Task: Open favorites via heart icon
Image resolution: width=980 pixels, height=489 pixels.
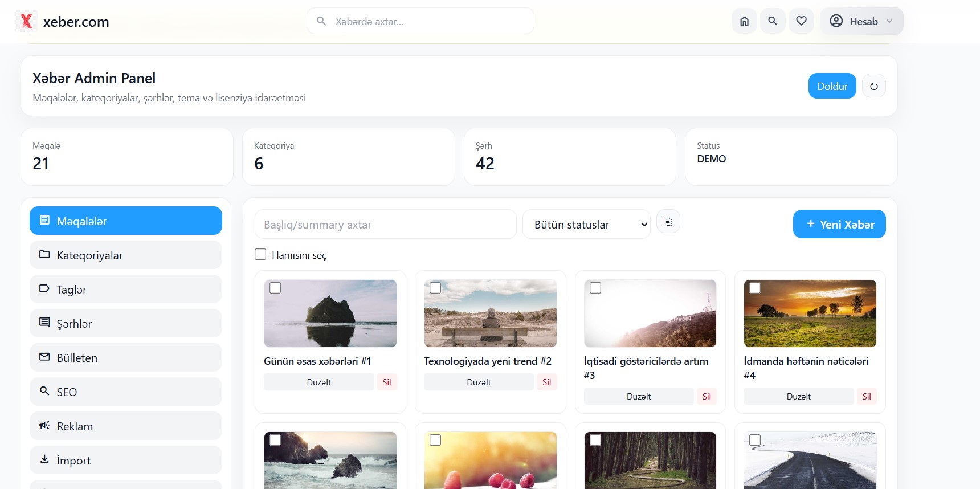Action: tap(801, 21)
